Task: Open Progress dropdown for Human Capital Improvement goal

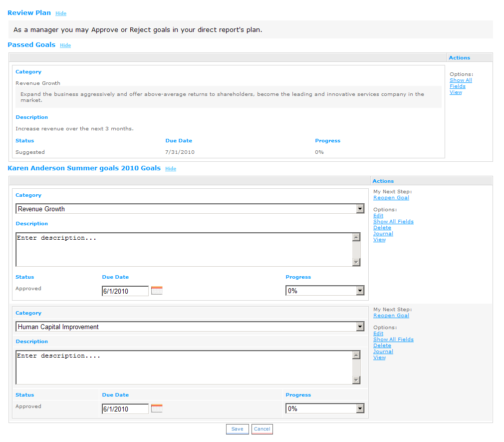Action: click(325, 408)
